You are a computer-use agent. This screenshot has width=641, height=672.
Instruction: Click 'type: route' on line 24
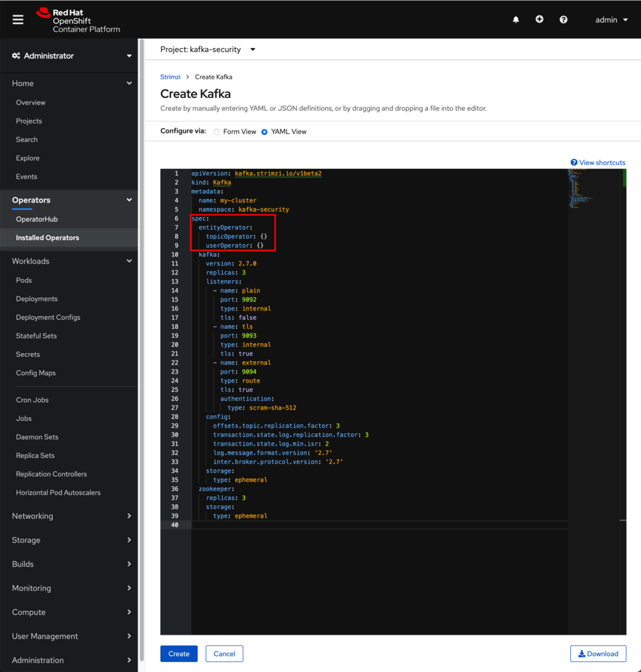coord(240,380)
